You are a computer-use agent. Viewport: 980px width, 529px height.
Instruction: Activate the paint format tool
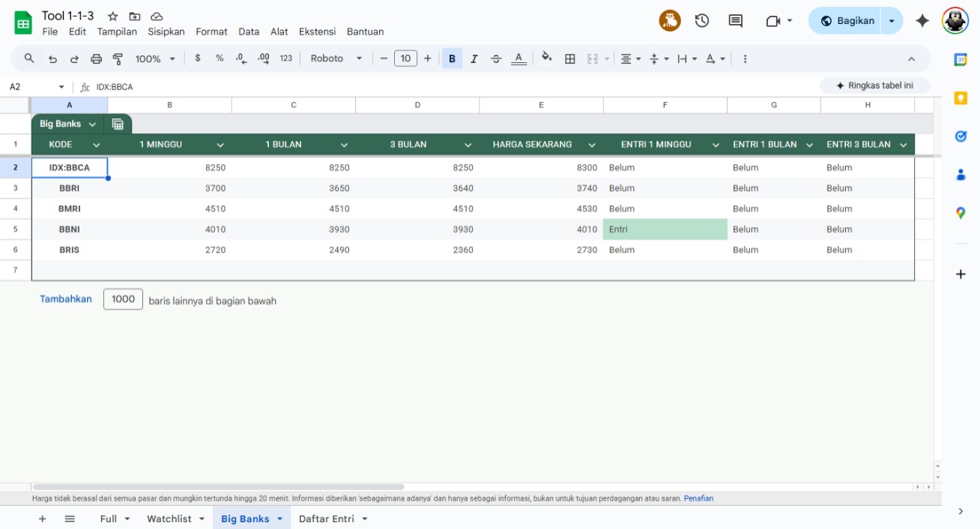[118, 58]
